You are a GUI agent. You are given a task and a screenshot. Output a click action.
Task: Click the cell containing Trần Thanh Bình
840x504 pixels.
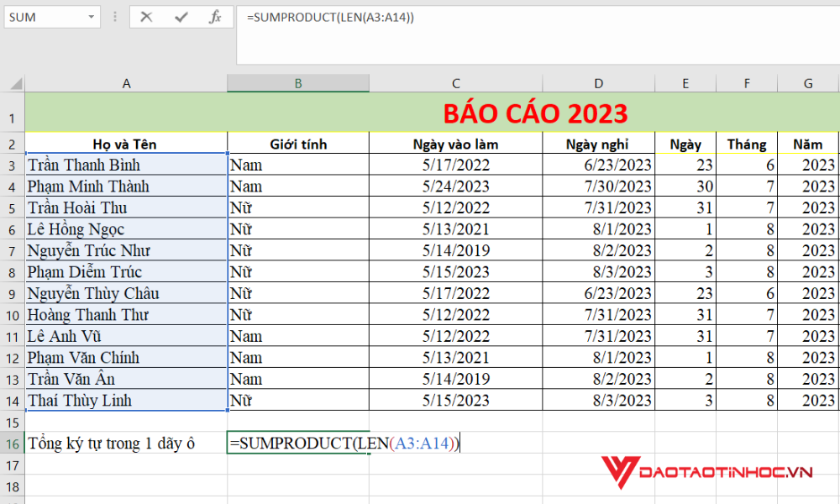[126, 165]
